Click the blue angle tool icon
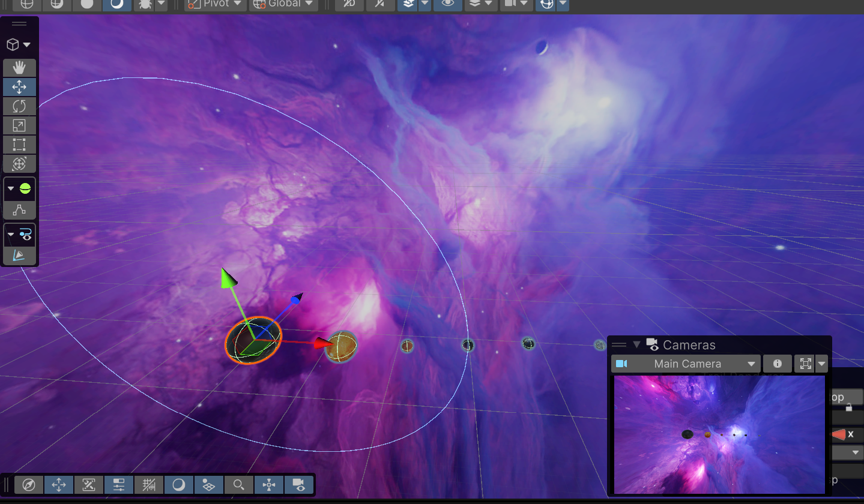This screenshot has width=864, height=504. 19,256
